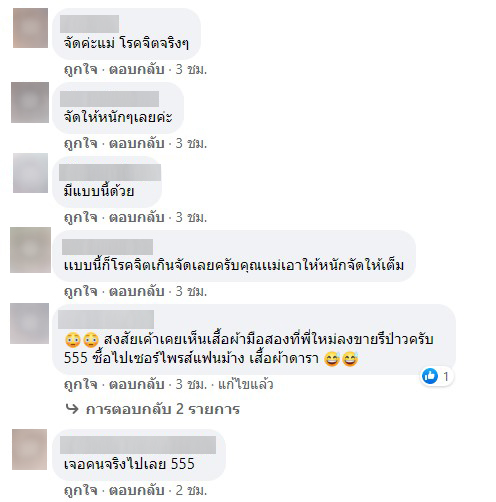496x502 pixels.
Task: Open the reaction count 1 next to the thumbs-up
Action: click(x=446, y=377)
